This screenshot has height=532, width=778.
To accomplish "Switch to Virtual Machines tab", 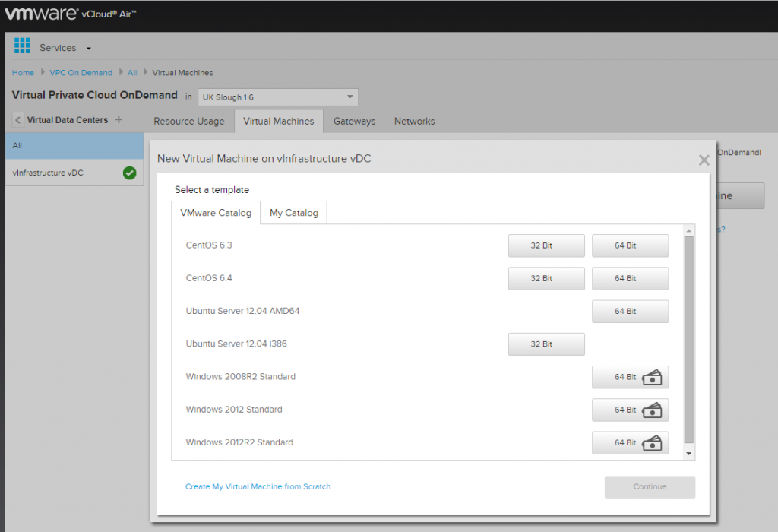I will [x=279, y=122].
